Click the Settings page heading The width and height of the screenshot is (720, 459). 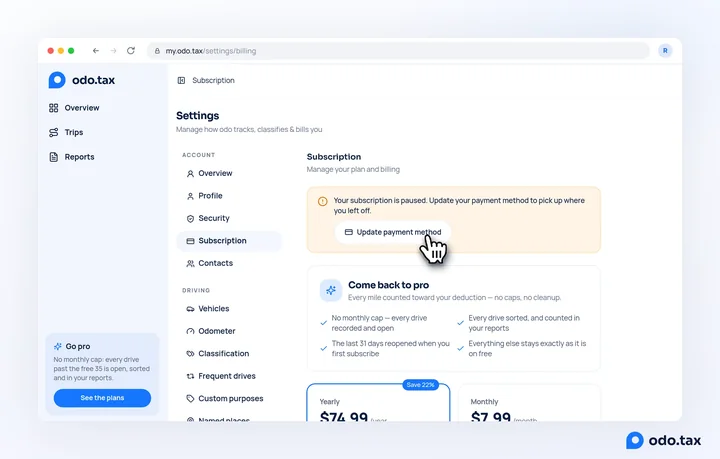tap(197, 116)
